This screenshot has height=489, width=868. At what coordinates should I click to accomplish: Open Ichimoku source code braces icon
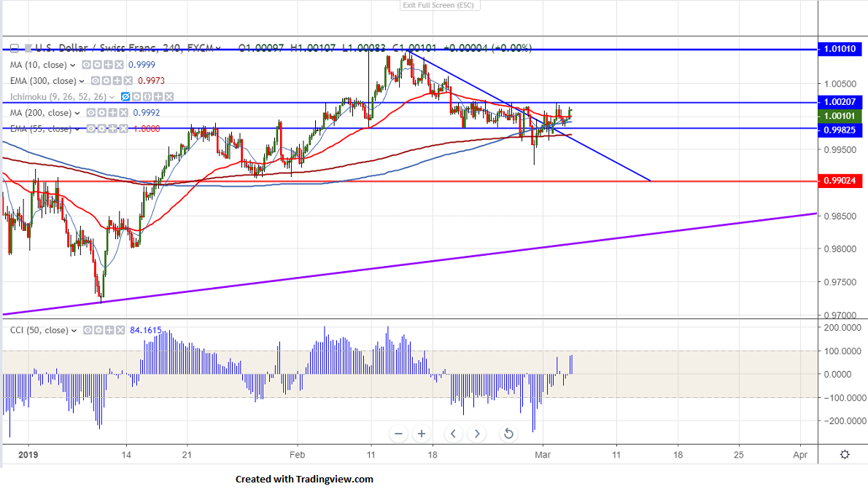(x=147, y=96)
